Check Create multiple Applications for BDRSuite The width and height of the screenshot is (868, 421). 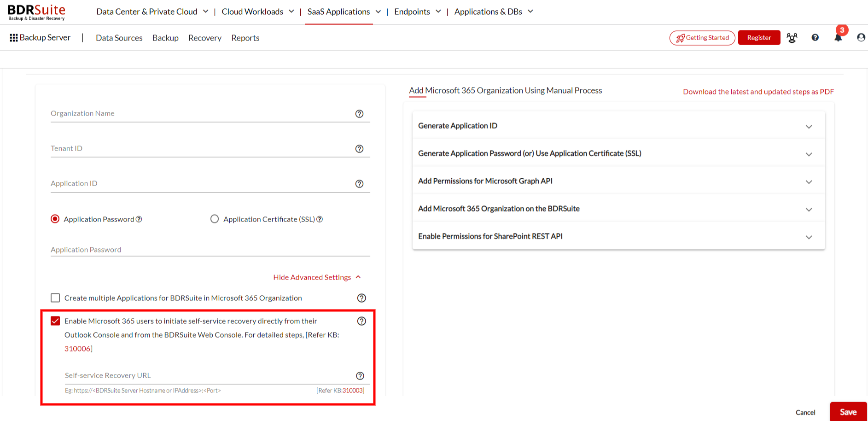(55, 298)
